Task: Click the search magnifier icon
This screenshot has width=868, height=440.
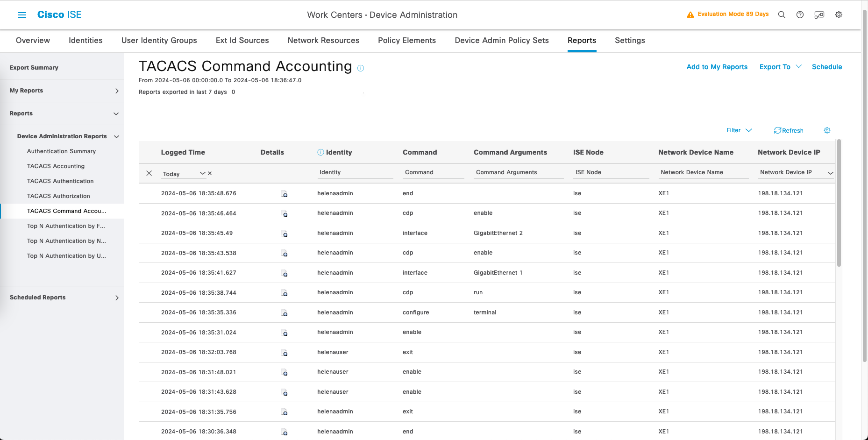Action: point(782,15)
